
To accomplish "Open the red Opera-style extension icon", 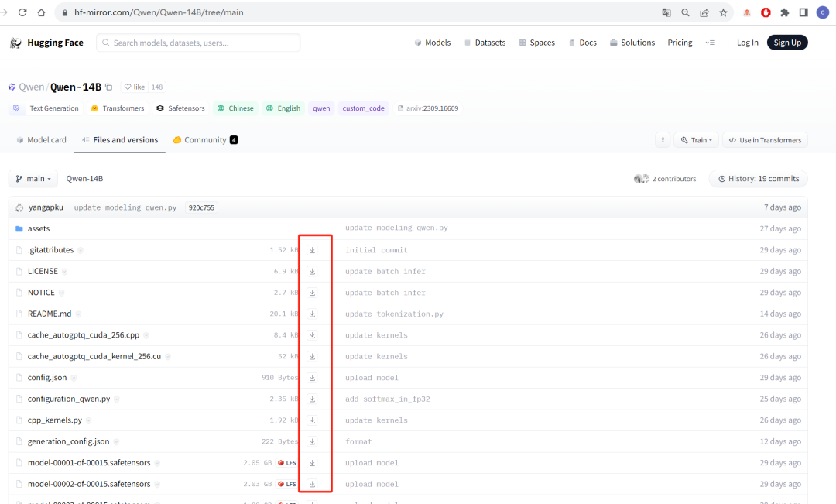I will point(766,12).
